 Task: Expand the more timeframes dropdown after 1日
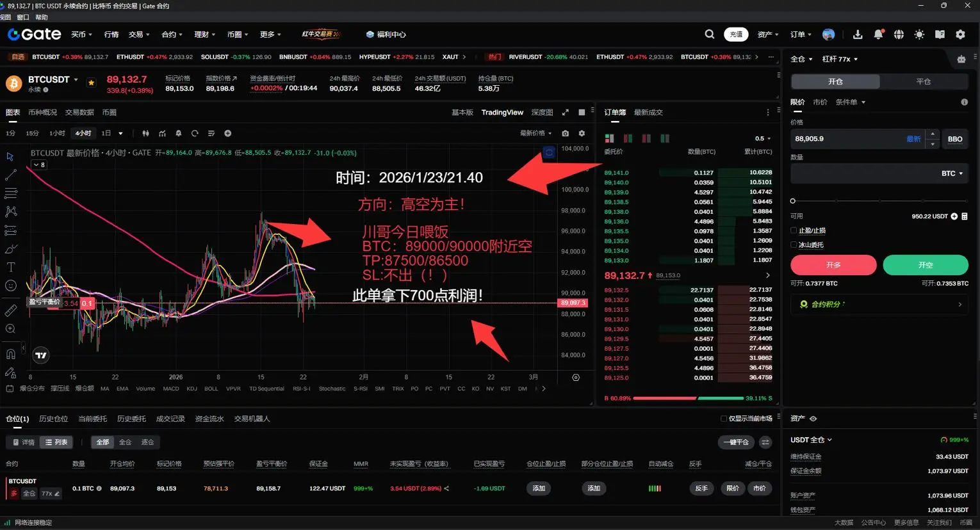[x=120, y=133]
